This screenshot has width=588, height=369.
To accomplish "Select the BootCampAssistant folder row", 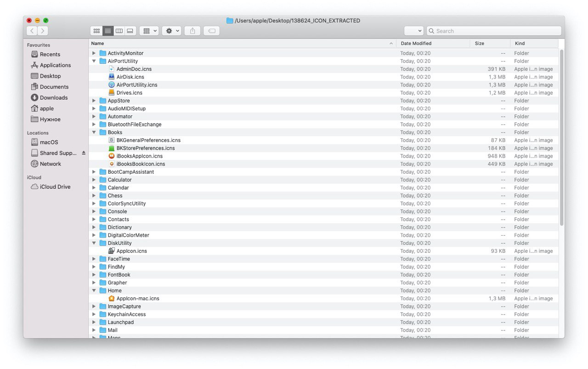I will 323,172.
